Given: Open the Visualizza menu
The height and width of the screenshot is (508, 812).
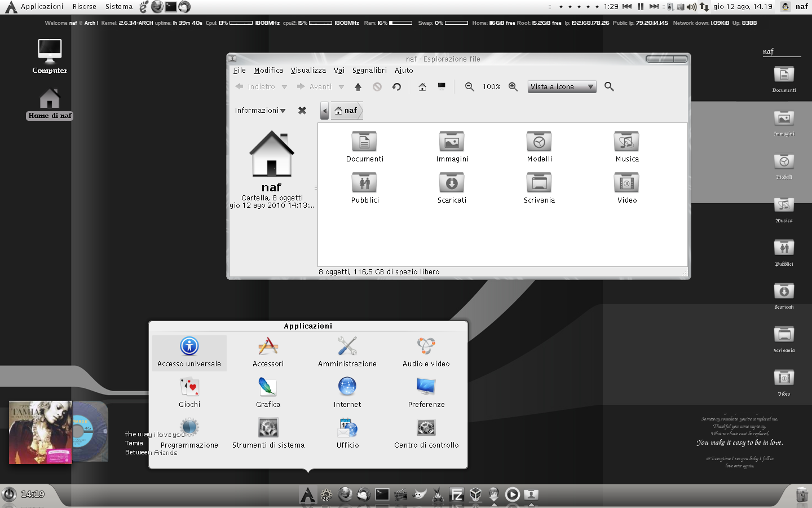Looking at the screenshot, I should pos(308,70).
